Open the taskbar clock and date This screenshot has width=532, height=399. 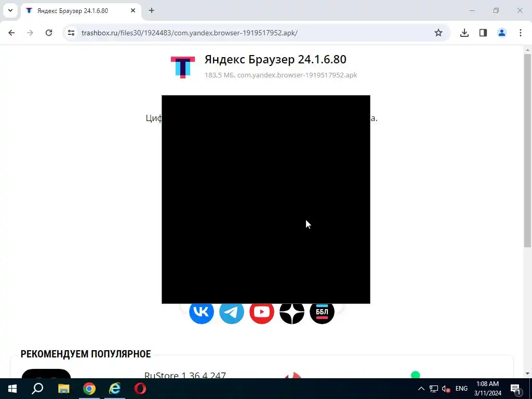[x=487, y=389]
